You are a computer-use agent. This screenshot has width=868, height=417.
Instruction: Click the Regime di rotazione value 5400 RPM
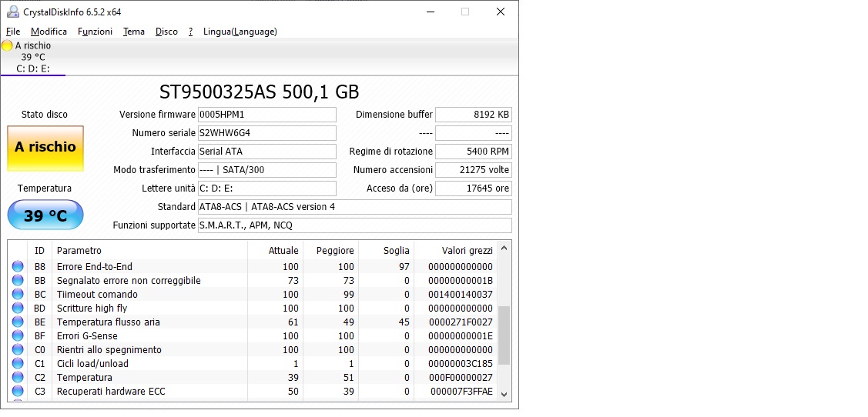(474, 151)
